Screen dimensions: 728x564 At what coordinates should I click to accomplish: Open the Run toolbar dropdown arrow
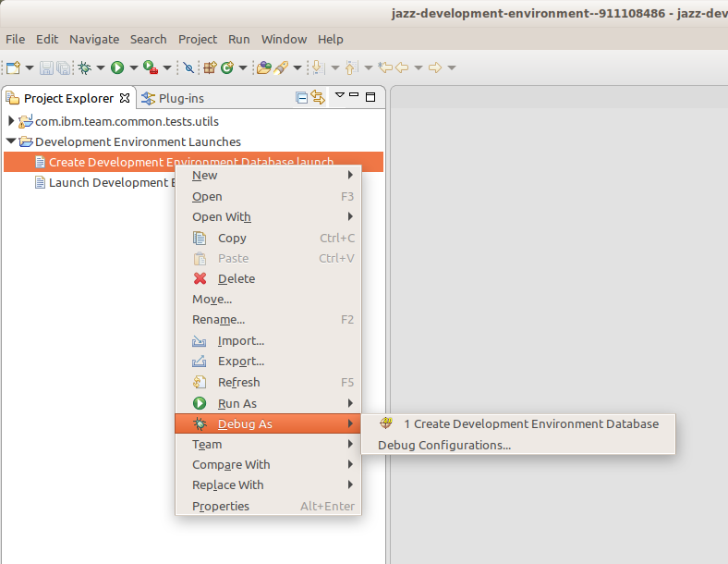(x=134, y=67)
